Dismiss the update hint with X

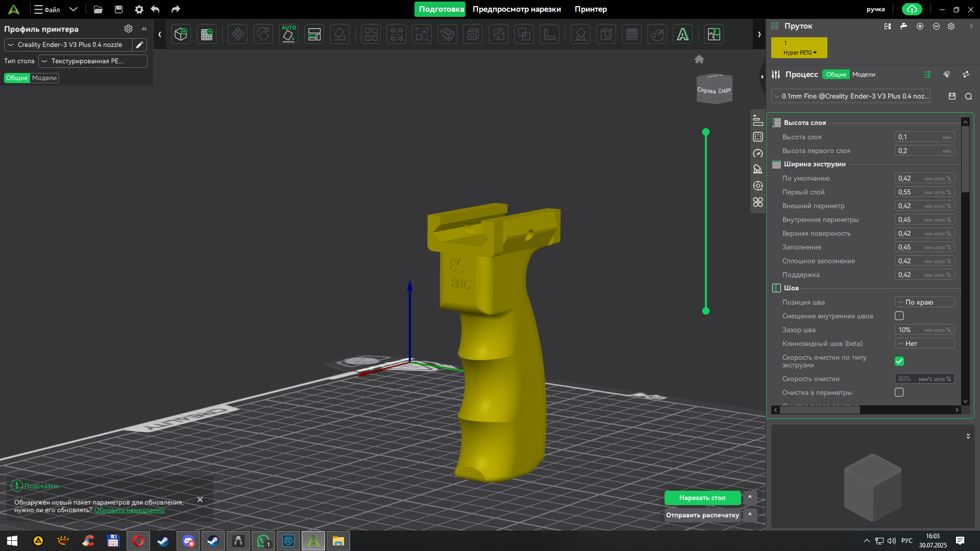click(200, 499)
